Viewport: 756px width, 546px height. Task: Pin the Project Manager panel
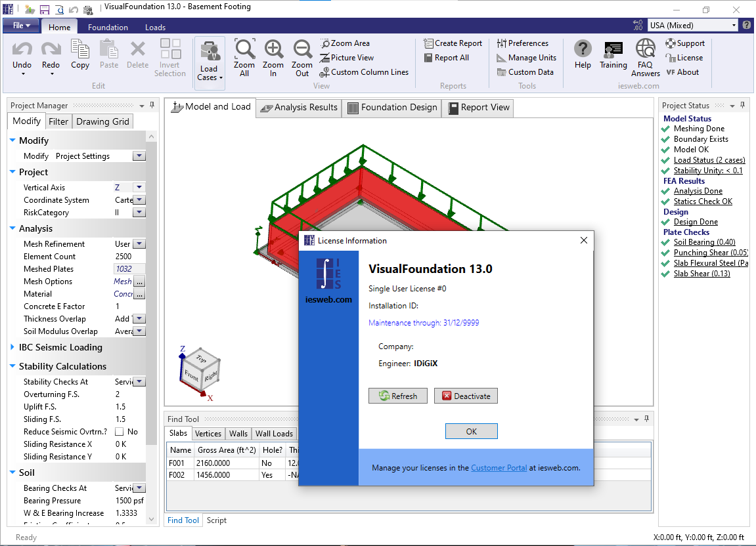pyautogui.click(x=152, y=105)
